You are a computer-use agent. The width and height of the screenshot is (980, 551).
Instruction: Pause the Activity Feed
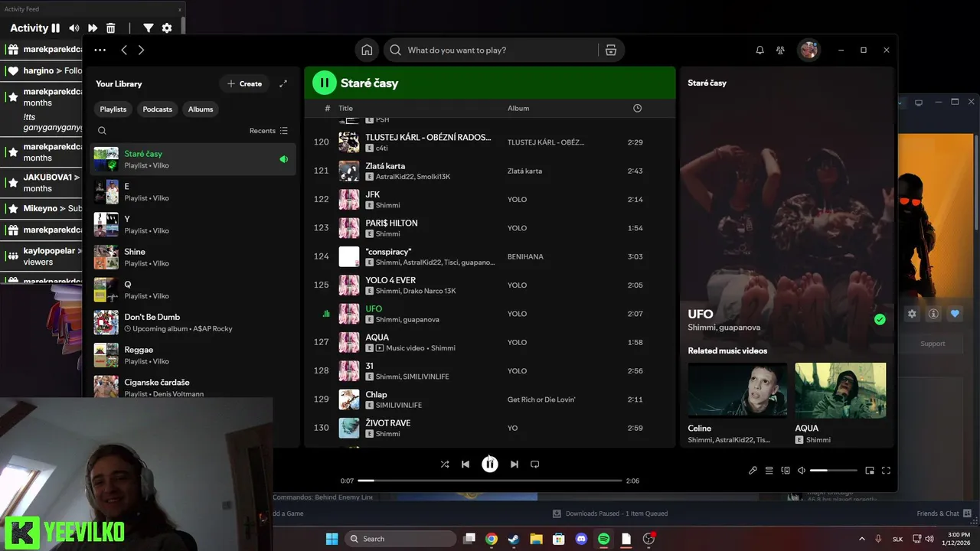55,28
